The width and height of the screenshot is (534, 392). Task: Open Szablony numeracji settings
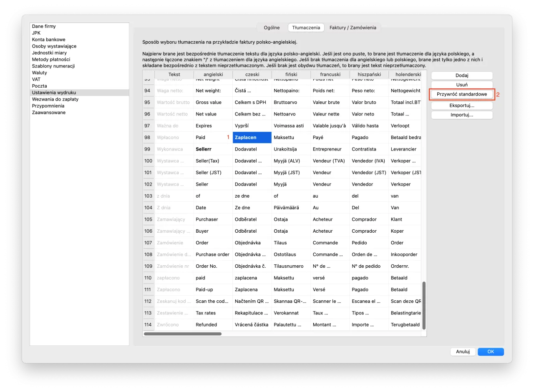pos(79,66)
